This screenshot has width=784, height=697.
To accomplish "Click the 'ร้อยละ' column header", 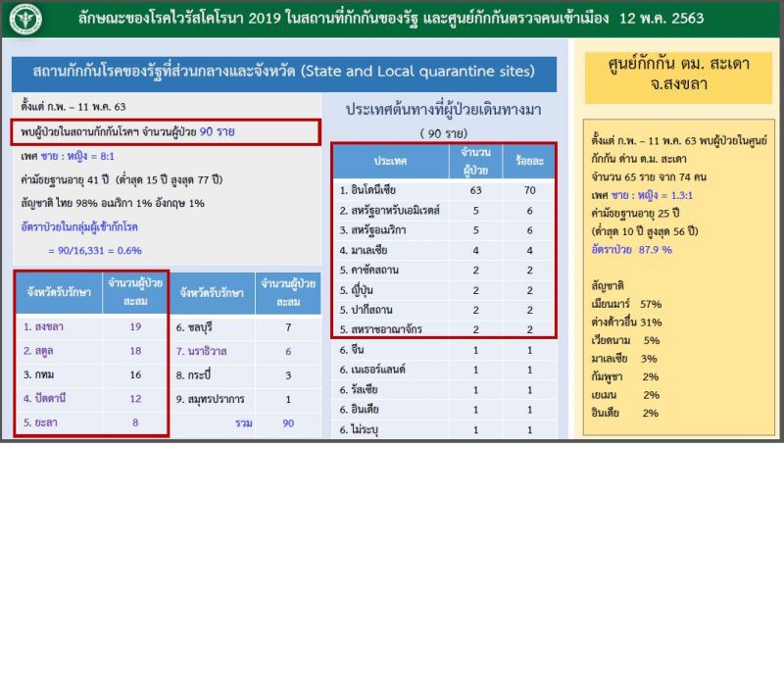I will click(529, 161).
